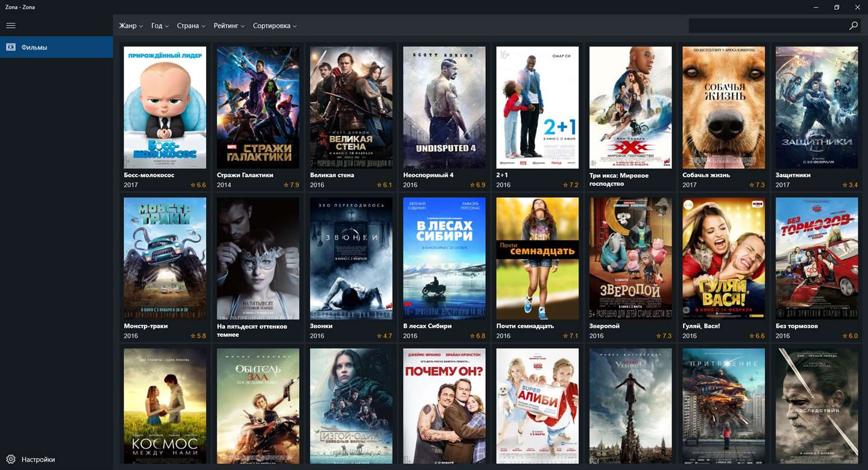Click the title text 'Защитники'
The width and height of the screenshot is (868, 470).
(x=793, y=175)
